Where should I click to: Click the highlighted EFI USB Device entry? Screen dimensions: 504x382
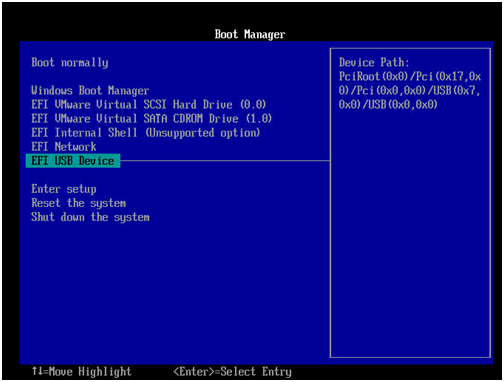[x=73, y=161]
